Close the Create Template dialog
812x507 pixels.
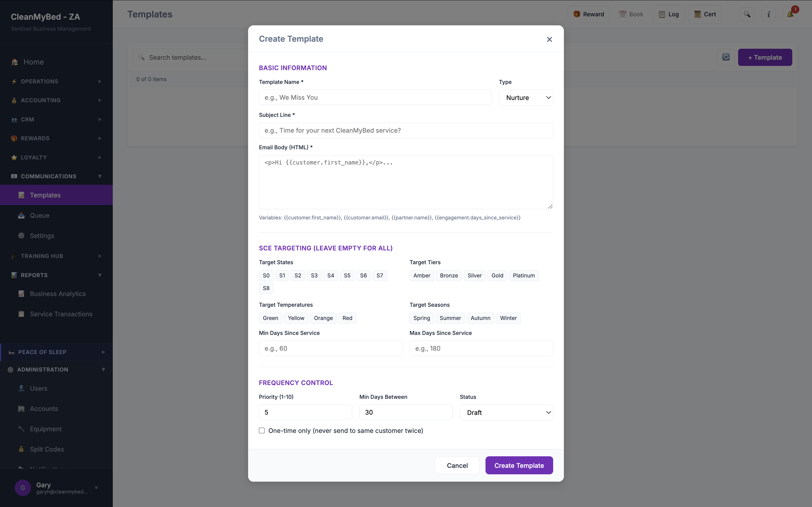[549, 39]
